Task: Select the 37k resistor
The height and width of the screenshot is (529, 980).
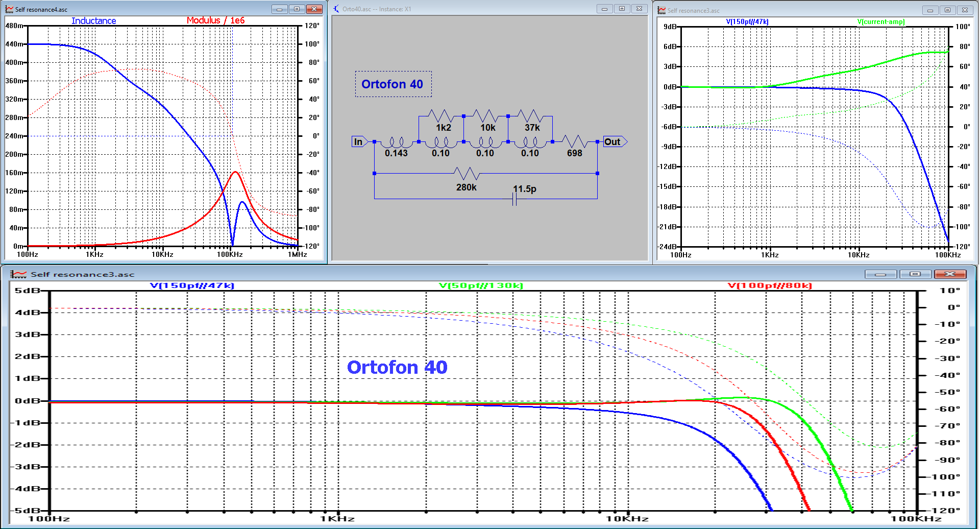Action: coord(530,116)
